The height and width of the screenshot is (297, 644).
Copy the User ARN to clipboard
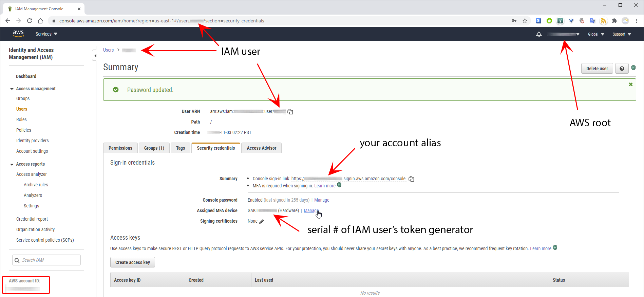pos(290,112)
